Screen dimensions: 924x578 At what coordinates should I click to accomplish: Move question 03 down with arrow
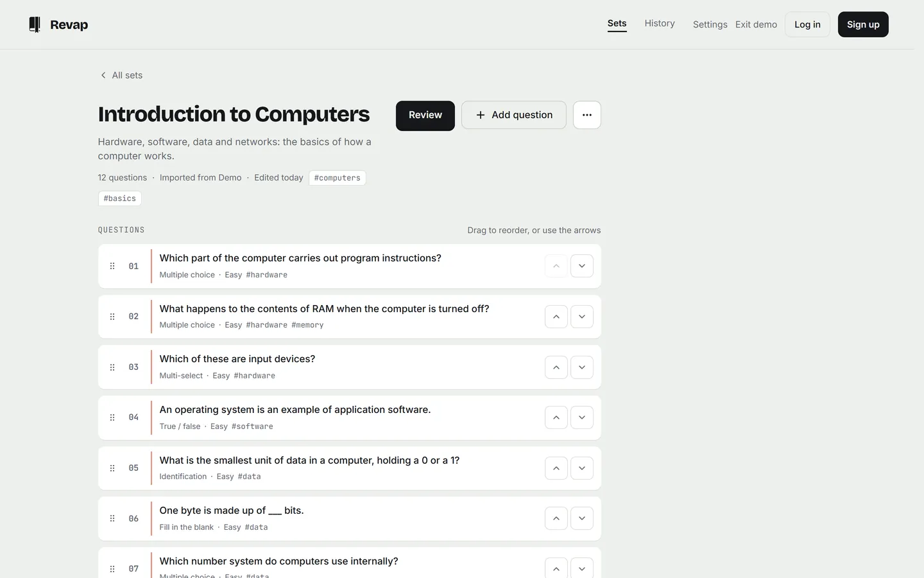(x=582, y=367)
